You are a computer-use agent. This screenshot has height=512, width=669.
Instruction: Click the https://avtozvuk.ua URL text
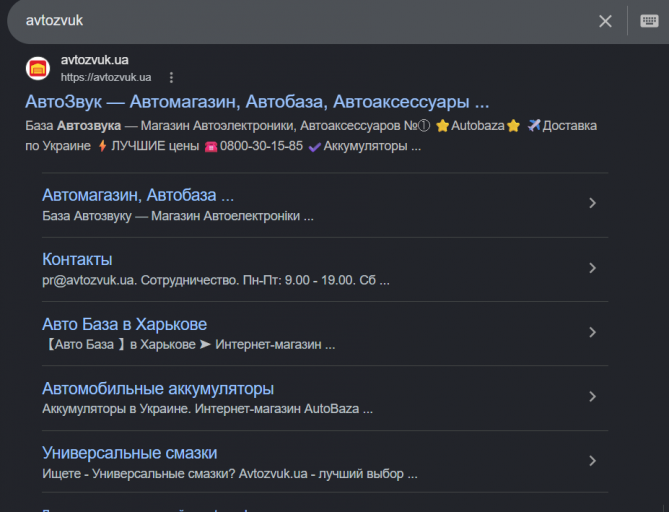coord(106,77)
